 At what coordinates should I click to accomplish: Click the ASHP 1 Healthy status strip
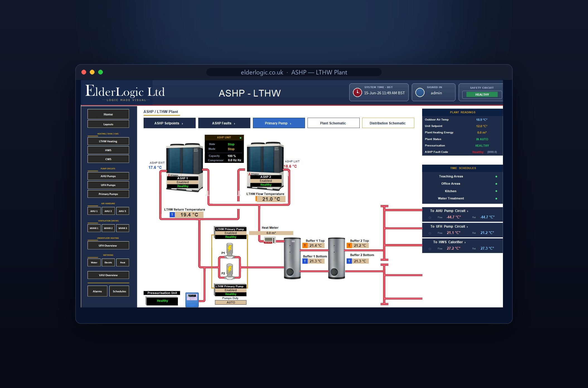[x=183, y=186]
